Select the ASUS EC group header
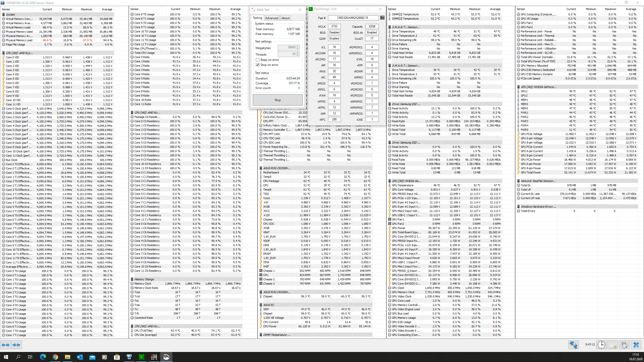The image size is (644, 362). pyautogui.click(x=316, y=305)
